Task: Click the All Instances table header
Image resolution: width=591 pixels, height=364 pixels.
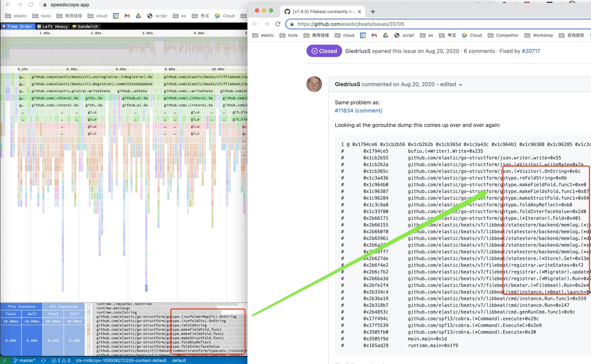Action: [64, 306]
